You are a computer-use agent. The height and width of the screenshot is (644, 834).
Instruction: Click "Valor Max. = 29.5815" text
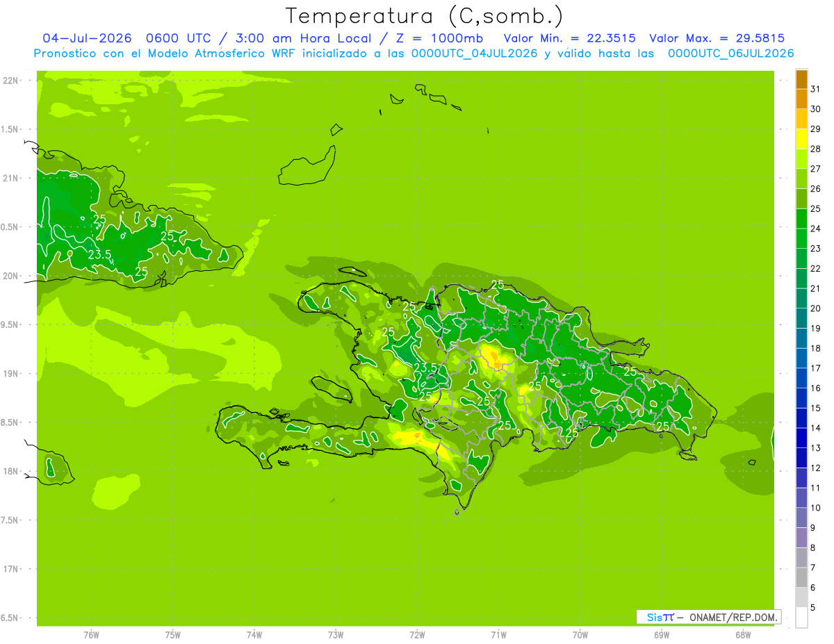[717, 38]
